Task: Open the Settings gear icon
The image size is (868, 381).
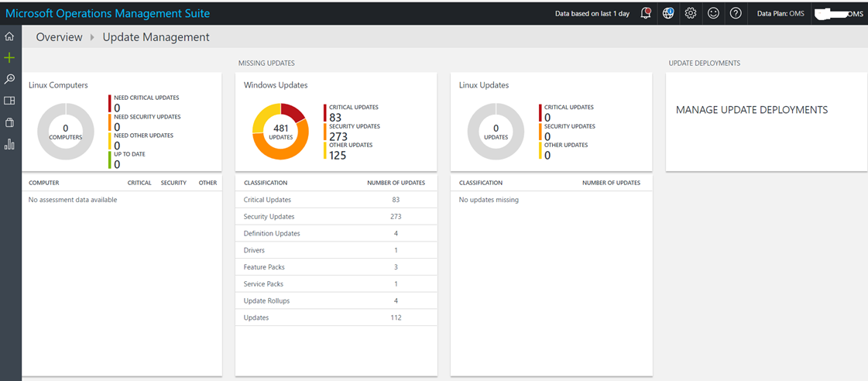Action: pyautogui.click(x=691, y=13)
